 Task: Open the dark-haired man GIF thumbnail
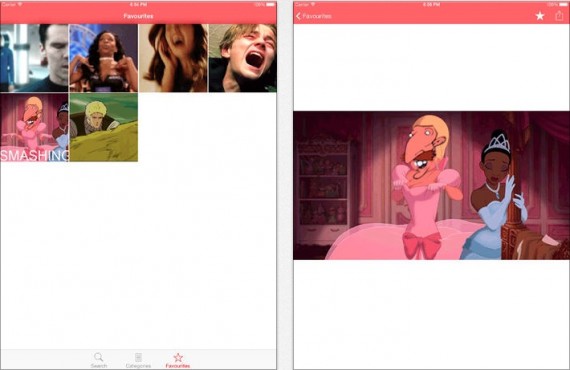(34, 58)
